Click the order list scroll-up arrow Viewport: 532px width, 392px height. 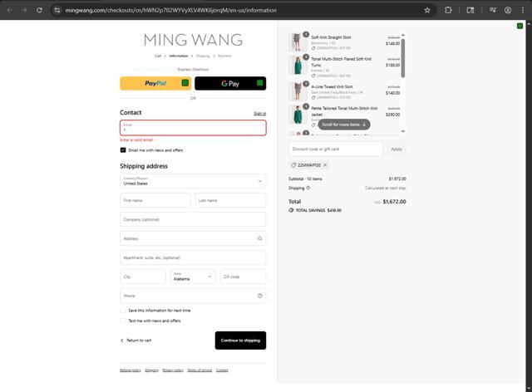tap(403, 35)
